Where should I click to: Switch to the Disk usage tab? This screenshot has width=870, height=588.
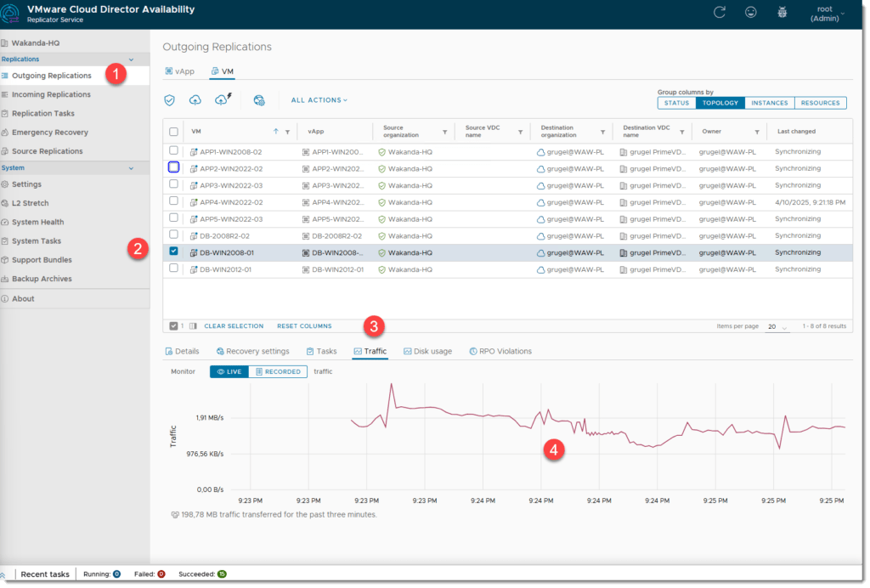(427, 351)
